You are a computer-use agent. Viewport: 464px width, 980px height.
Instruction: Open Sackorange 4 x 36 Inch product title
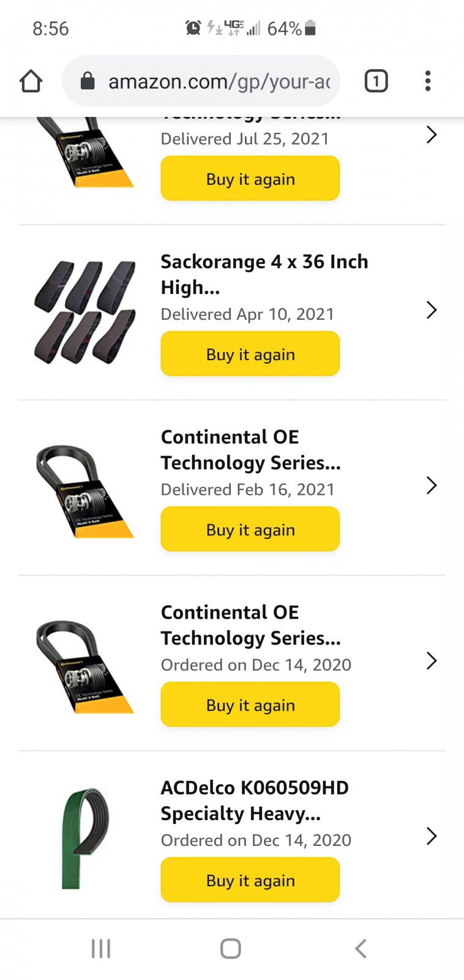click(x=264, y=274)
